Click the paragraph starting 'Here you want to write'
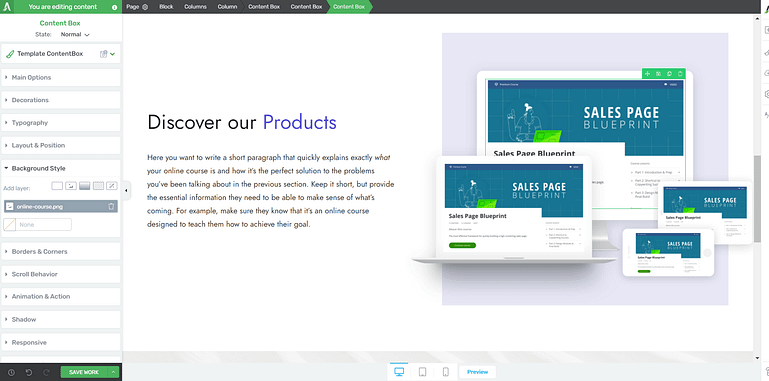This screenshot has width=769, height=381. tap(270, 191)
